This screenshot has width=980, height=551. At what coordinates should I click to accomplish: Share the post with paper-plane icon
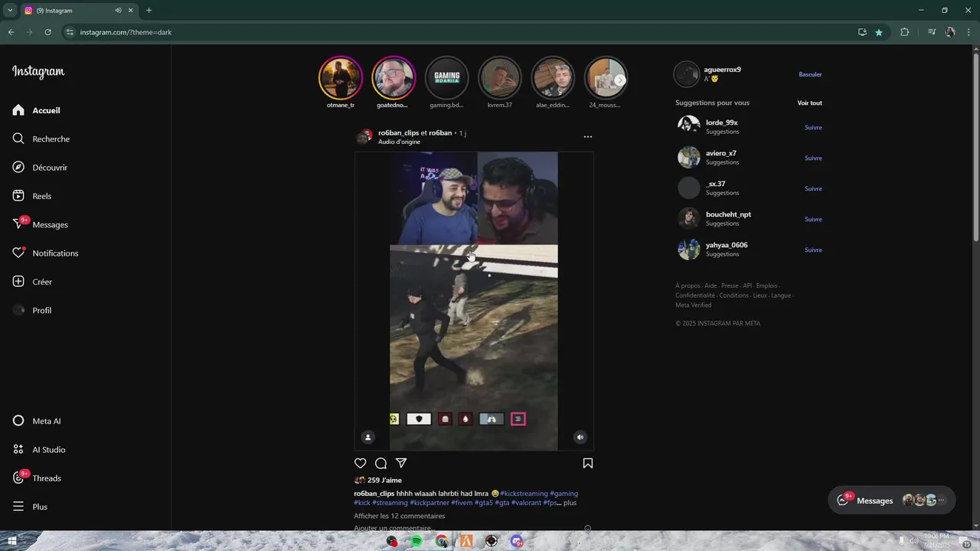[x=401, y=463]
